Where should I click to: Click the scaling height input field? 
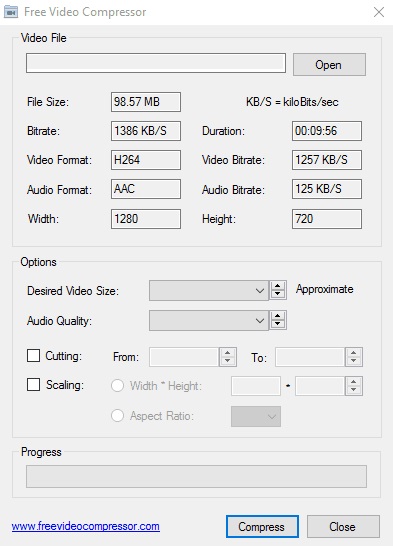tap(320, 386)
